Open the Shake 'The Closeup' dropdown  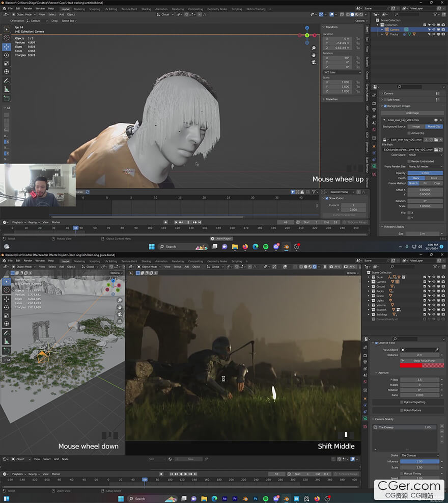point(419,455)
